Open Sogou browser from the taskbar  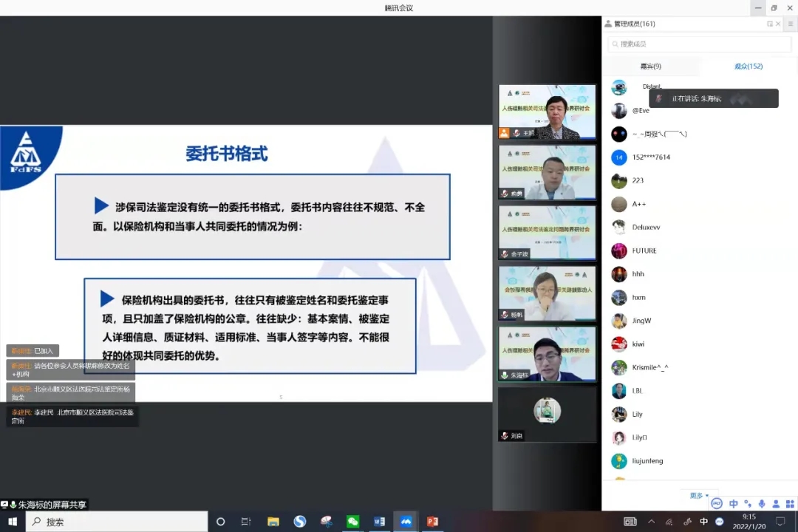[x=300, y=522]
